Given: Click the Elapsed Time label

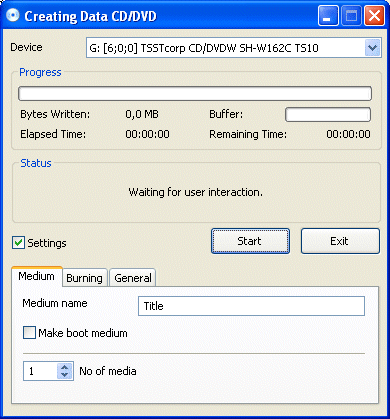Looking at the screenshot, I should [53, 134].
